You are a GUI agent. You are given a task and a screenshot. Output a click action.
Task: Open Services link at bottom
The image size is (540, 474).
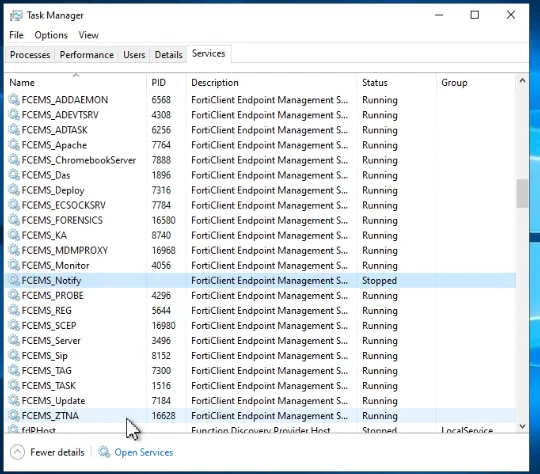point(144,452)
